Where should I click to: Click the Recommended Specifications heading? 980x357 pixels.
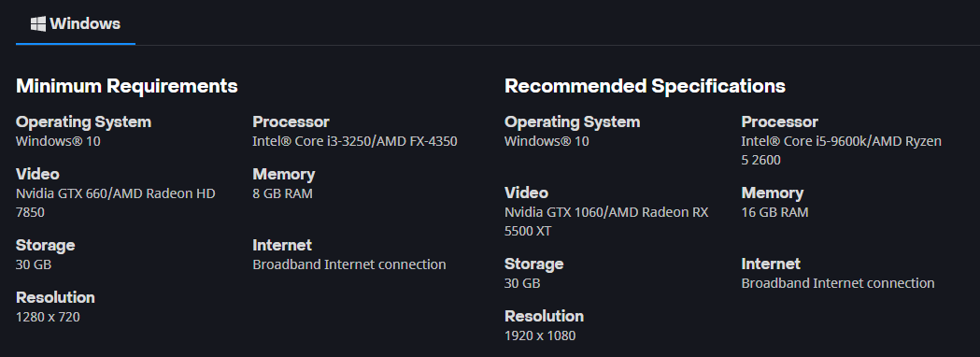(x=645, y=86)
